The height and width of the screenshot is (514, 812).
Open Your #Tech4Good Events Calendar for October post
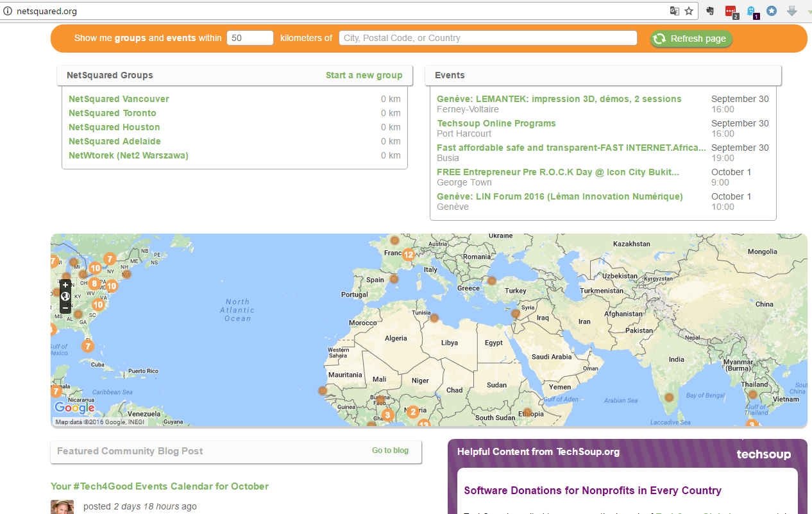160,486
